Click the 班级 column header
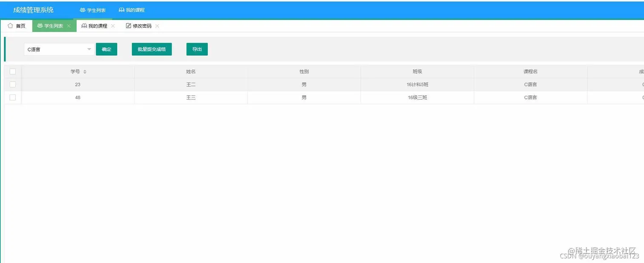Image resolution: width=644 pixels, height=263 pixels. 417,71
